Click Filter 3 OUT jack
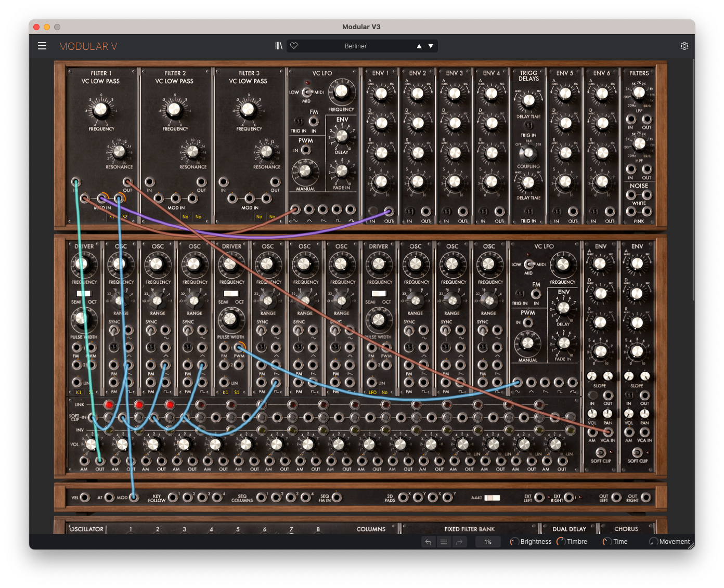Image resolution: width=724 pixels, height=588 pixels. [x=275, y=182]
